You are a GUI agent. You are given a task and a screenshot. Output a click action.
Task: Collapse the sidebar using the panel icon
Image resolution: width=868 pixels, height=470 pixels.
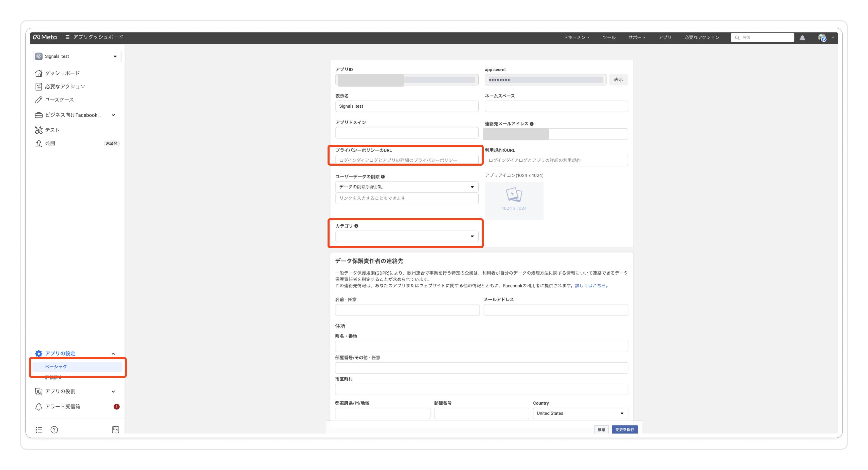tap(115, 429)
